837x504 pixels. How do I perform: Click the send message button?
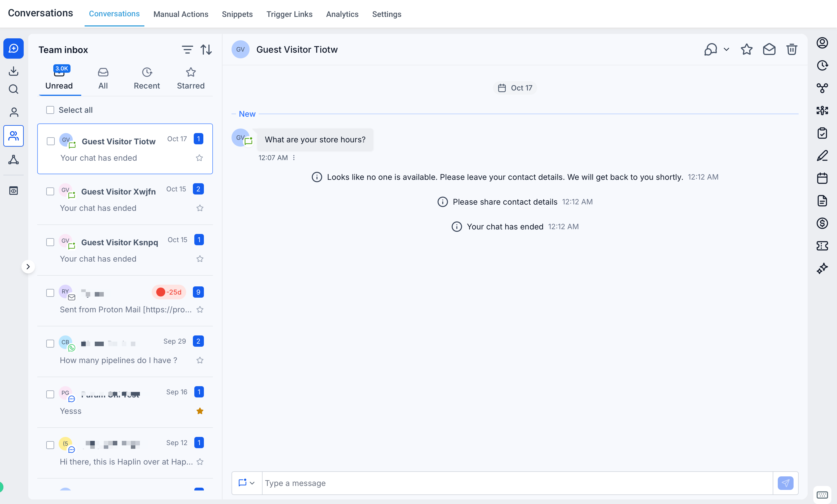pos(785,483)
